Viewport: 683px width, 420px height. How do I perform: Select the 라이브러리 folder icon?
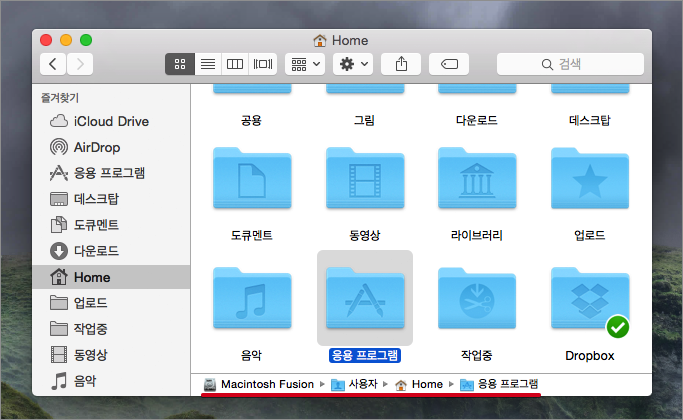[477, 178]
